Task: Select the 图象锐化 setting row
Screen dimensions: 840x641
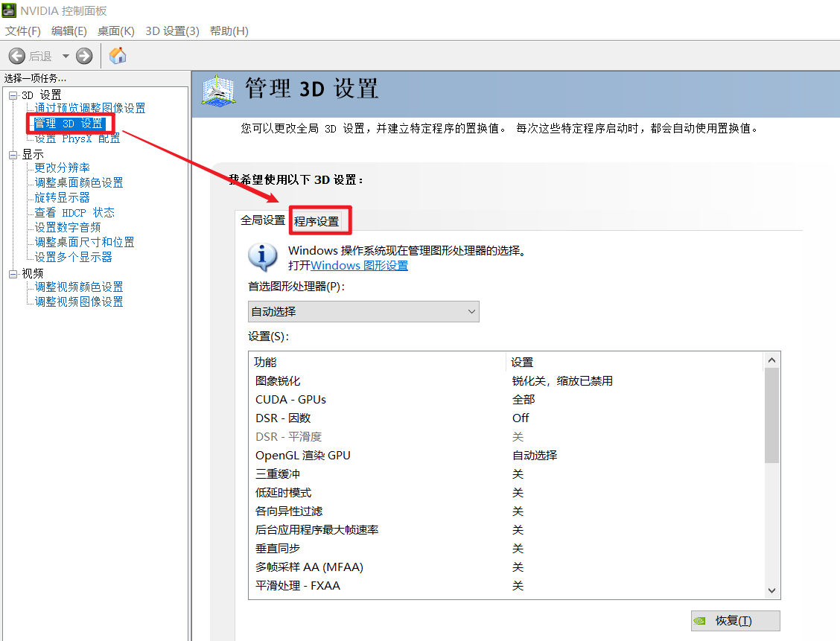Action: [506, 380]
